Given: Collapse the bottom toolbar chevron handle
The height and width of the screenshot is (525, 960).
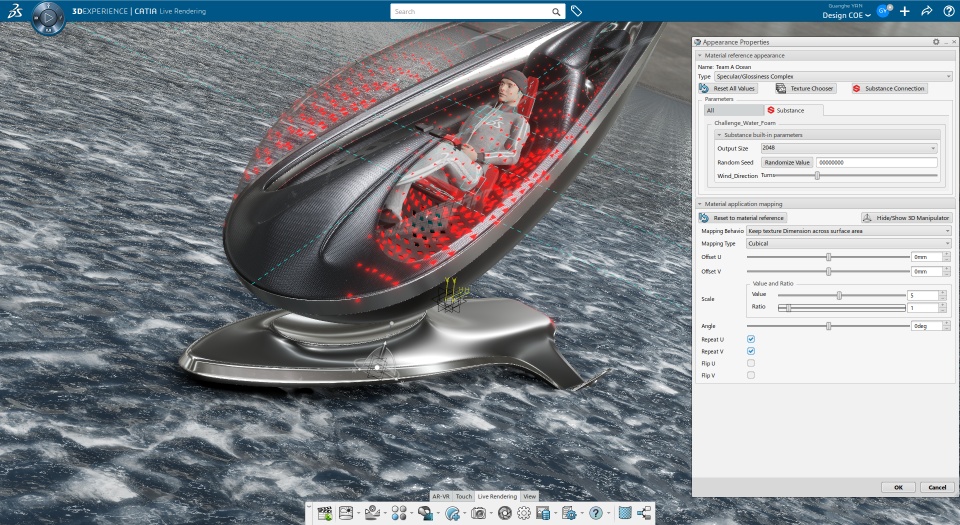Looking at the screenshot, I should (x=310, y=508).
